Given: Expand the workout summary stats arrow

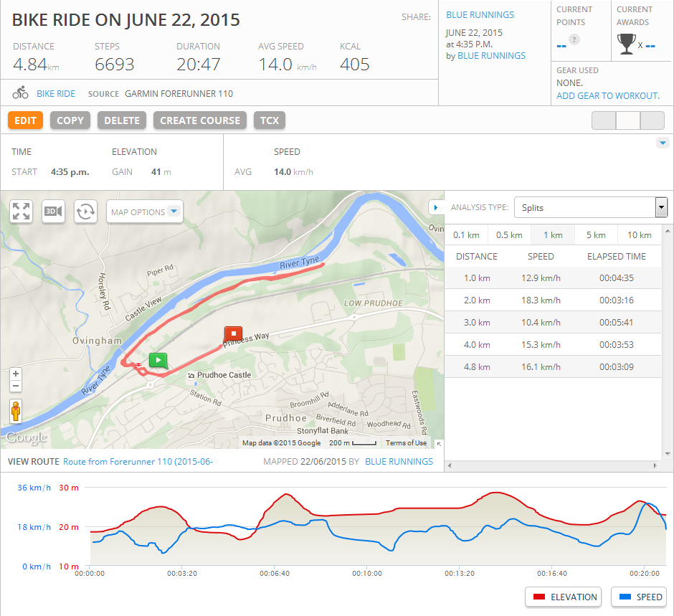Looking at the screenshot, I should pos(662,143).
